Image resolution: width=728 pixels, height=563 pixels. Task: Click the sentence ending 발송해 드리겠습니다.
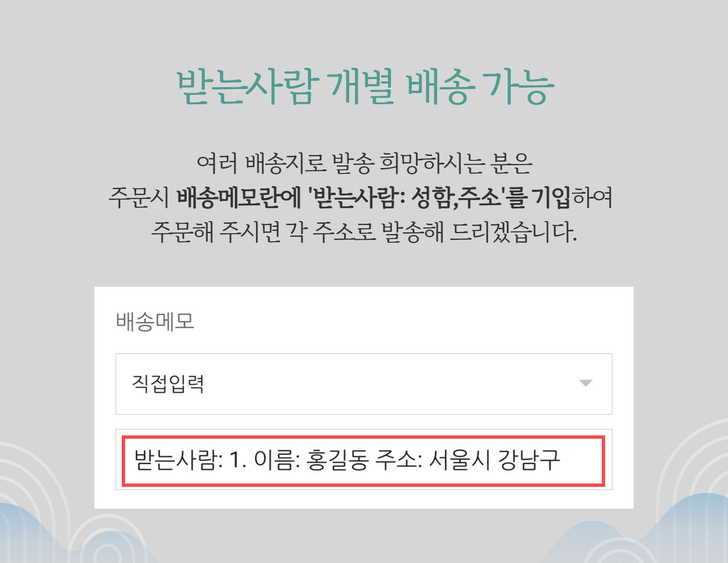pyautogui.click(x=364, y=232)
